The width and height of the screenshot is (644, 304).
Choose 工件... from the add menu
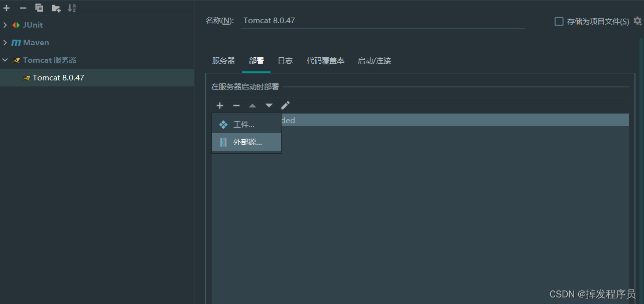[246, 125]
